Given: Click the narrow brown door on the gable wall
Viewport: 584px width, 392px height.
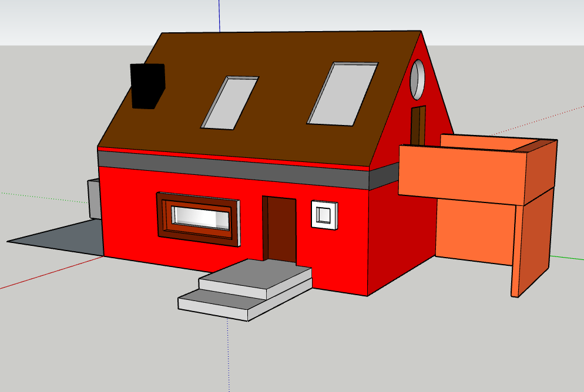Looking at the screenshot, I should click(418, 126).
